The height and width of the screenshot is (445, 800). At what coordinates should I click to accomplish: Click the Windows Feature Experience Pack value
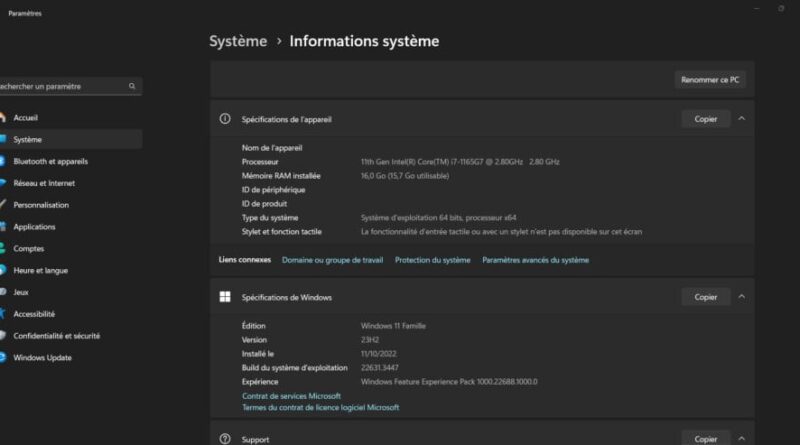[449, 382]
